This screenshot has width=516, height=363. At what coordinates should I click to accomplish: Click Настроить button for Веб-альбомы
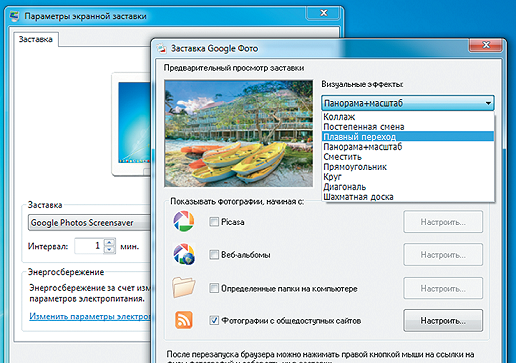(x=443, y=255)
